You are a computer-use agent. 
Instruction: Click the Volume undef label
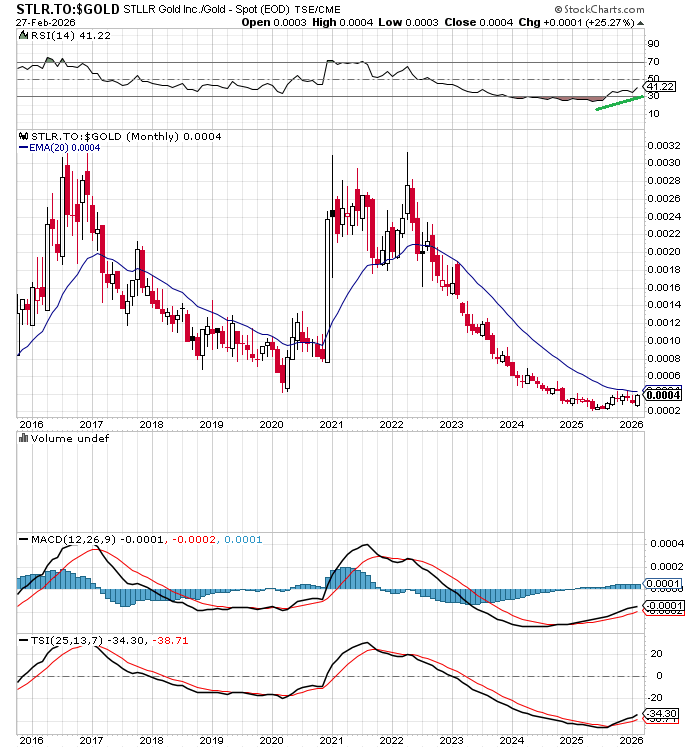pyautogui.click(x=70, y=438)
